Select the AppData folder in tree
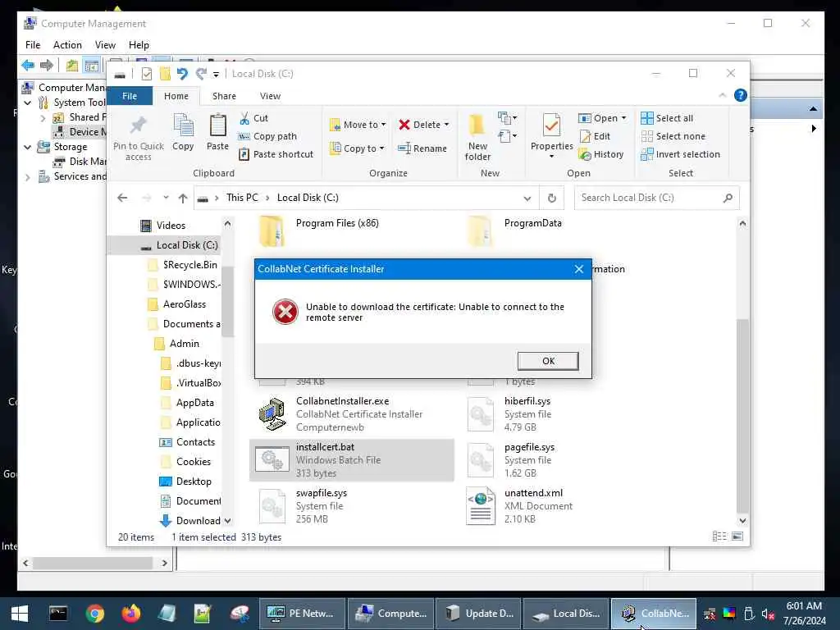The width and height of the screenshot is (840, 630). [x=188, y=402]
